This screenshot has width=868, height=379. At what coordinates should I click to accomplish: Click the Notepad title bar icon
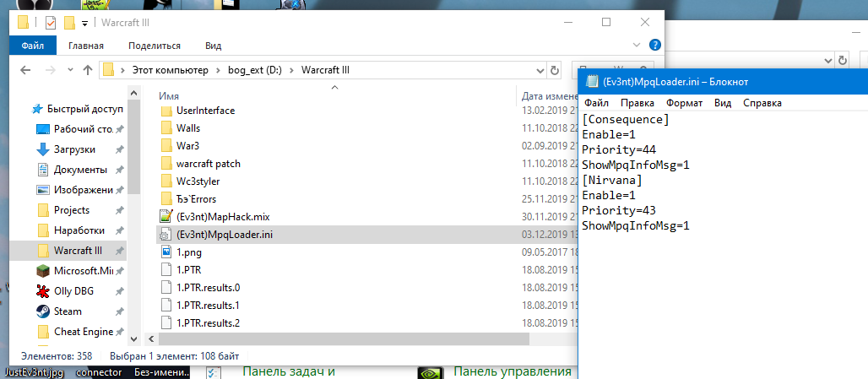tap(593, 82)
